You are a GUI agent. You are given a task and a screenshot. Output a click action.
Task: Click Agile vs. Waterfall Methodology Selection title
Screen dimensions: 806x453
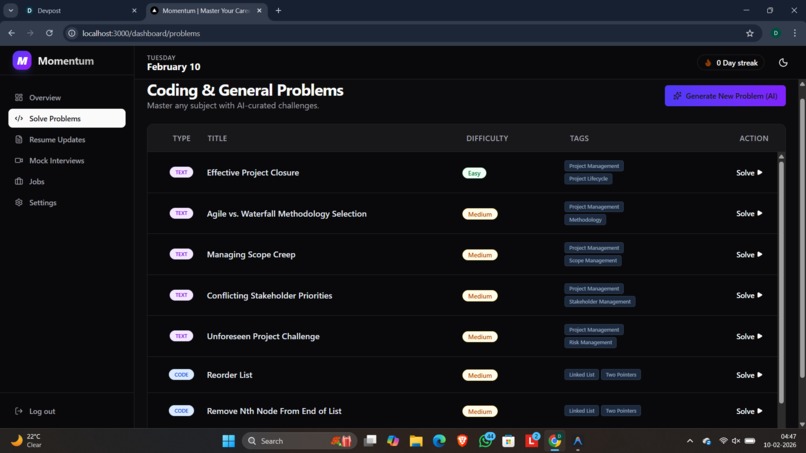pos(287,213)
